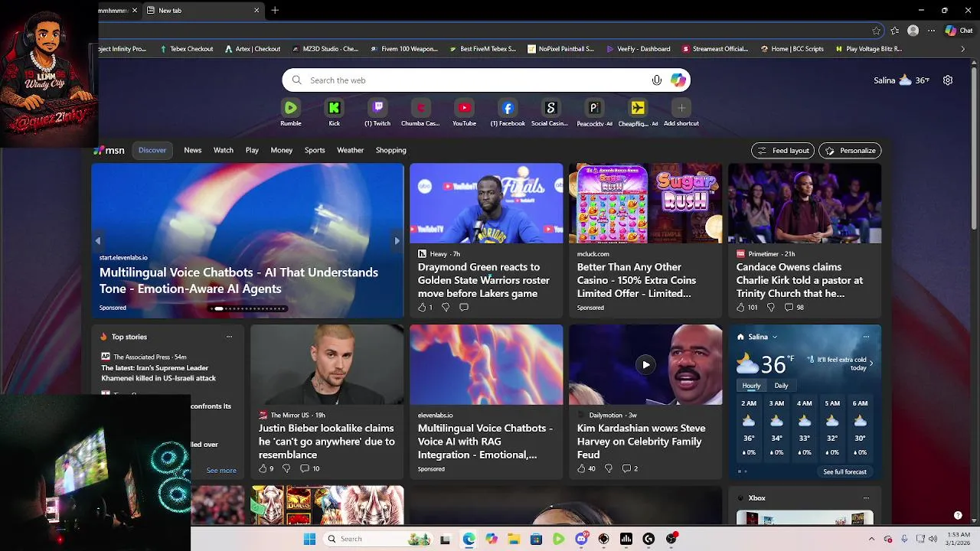
Task: Open the Play tab on MSN
Action: (252, 150)
